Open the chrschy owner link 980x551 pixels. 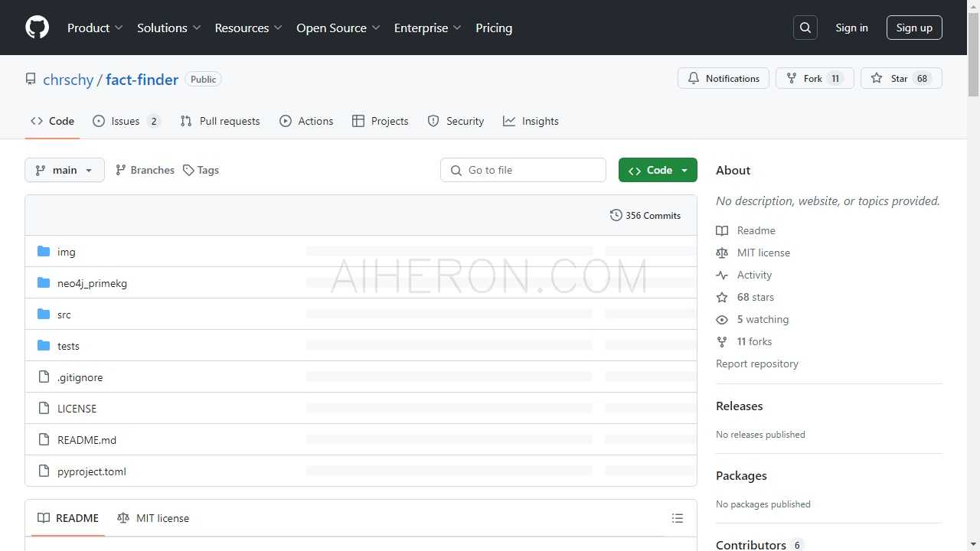68,80
